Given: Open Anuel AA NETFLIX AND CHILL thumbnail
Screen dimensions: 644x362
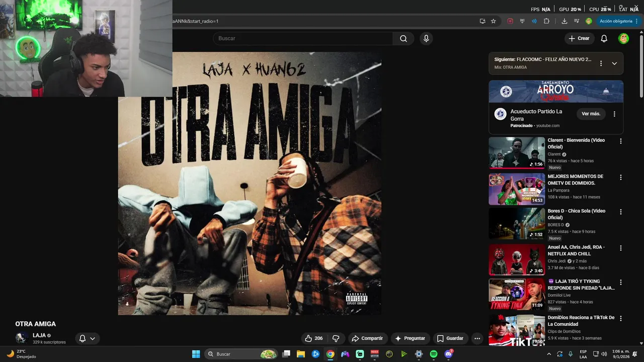Looking at the screenshot, I should (517, 259).
